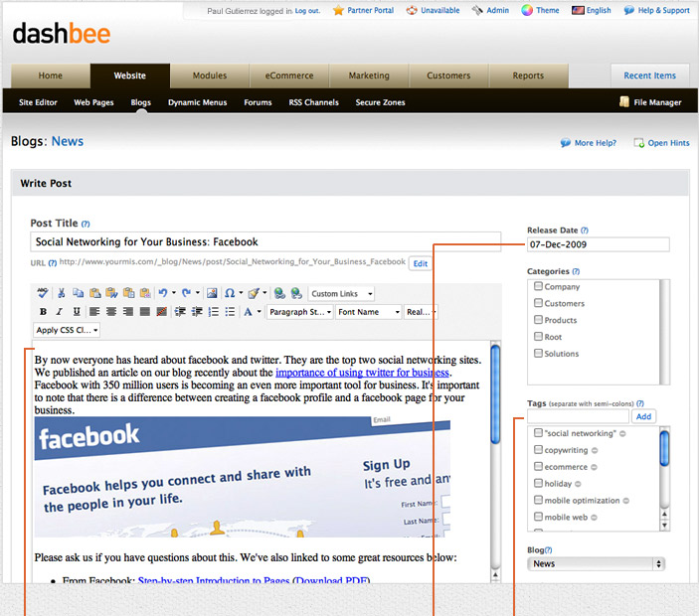The image size is (699, 616).
Task: Open the Custom Links dropdown
Action: pos(341,293)
